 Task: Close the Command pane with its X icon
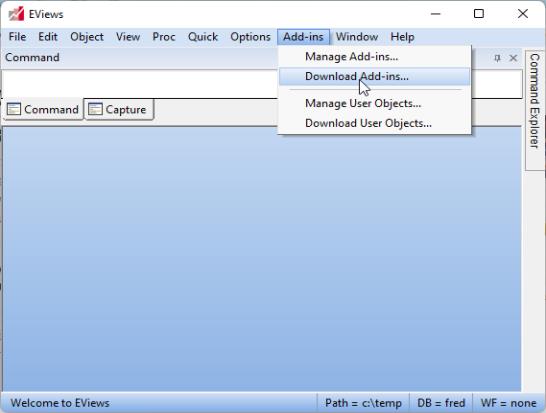[x=513, y=58]
